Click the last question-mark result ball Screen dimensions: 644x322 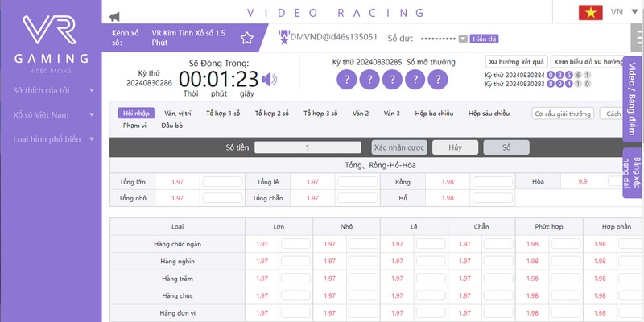[x=437, y=79]
